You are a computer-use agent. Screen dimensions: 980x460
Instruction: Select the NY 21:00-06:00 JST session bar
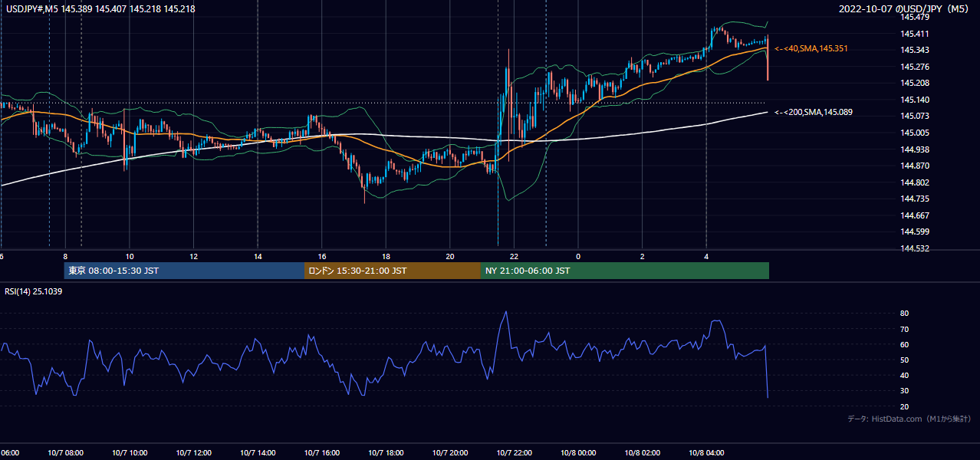(625, 271)
